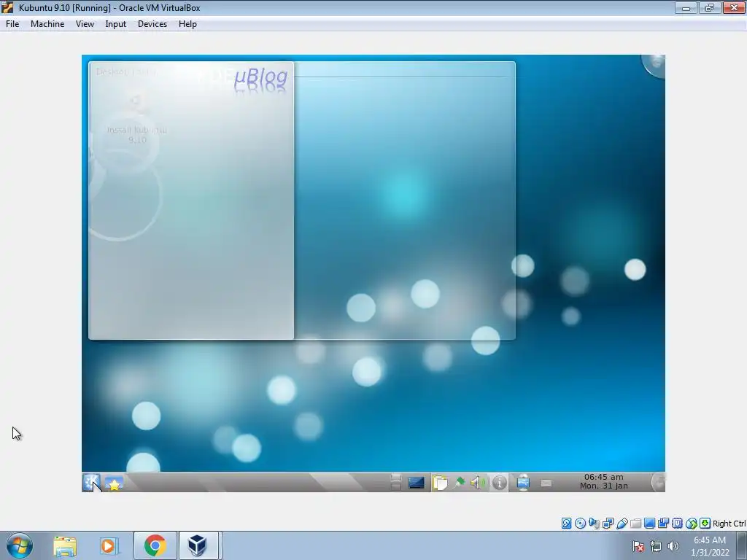Click the VirtualBox taskbar button
This screenshot has height=560, width=747.
[198, 545]
